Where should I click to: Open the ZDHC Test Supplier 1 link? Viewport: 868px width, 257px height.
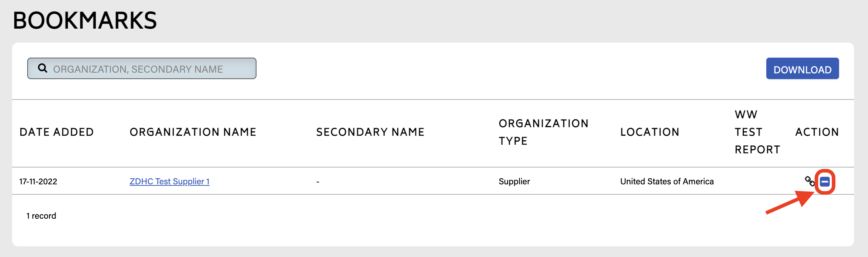[x=169, y=181]
